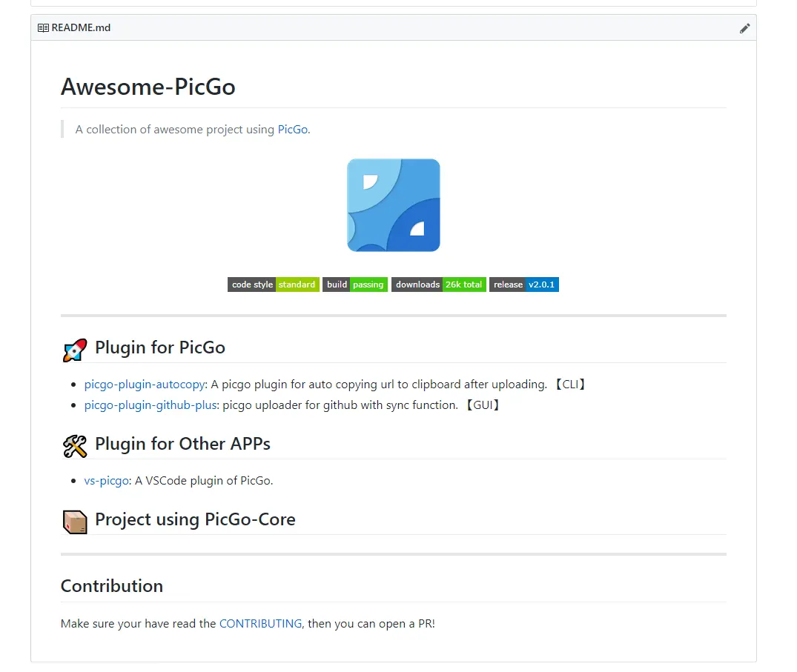The image size is (797, 672).
Task: Open the CONTRIBUTING link
Action: click(x=260, y=624)
